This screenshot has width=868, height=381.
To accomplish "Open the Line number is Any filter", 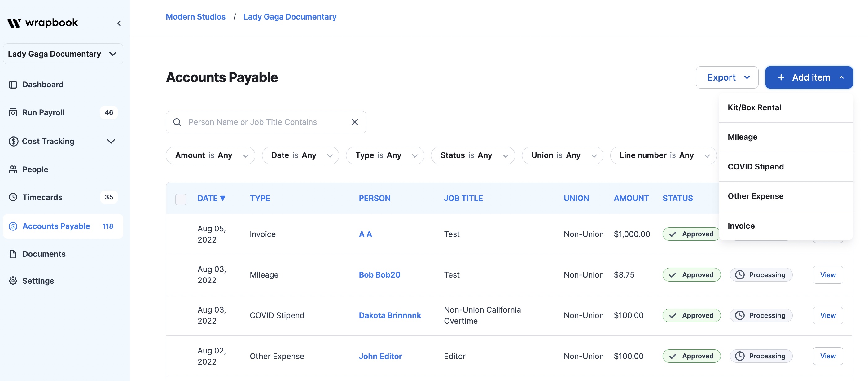I will click(x=663, y=155).
